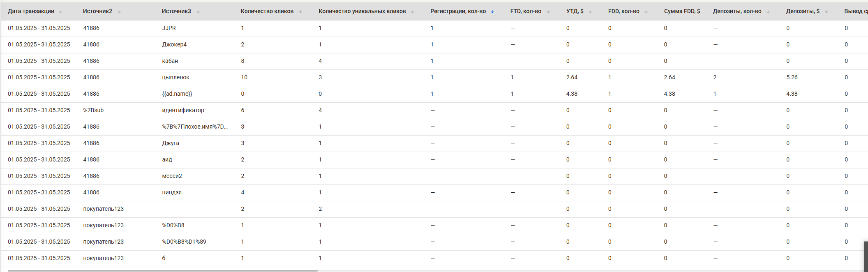Click the Вывод column header at right edge
Image resolution: width=868 pixels, height=272 pixels.
tap(856, 12)
